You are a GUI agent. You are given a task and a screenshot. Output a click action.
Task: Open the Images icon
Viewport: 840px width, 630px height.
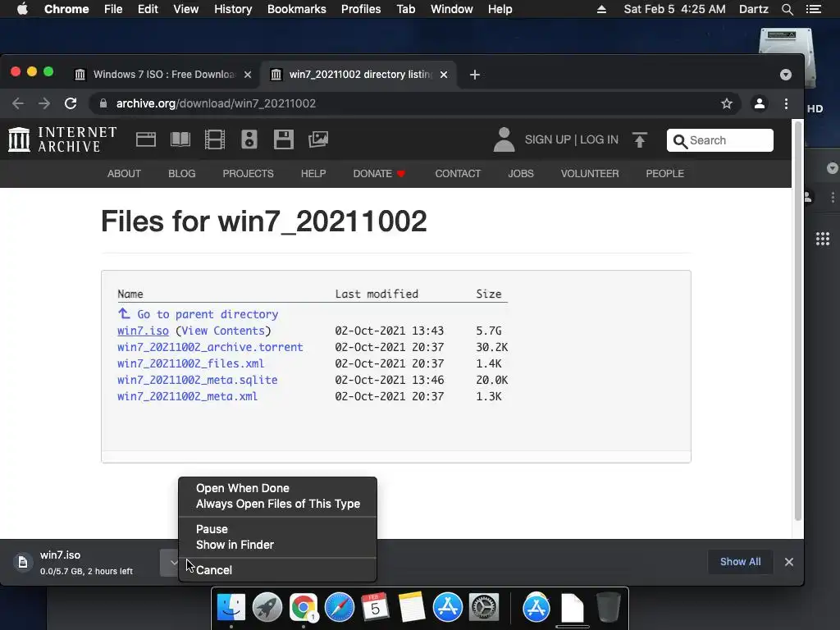(318, 139)
